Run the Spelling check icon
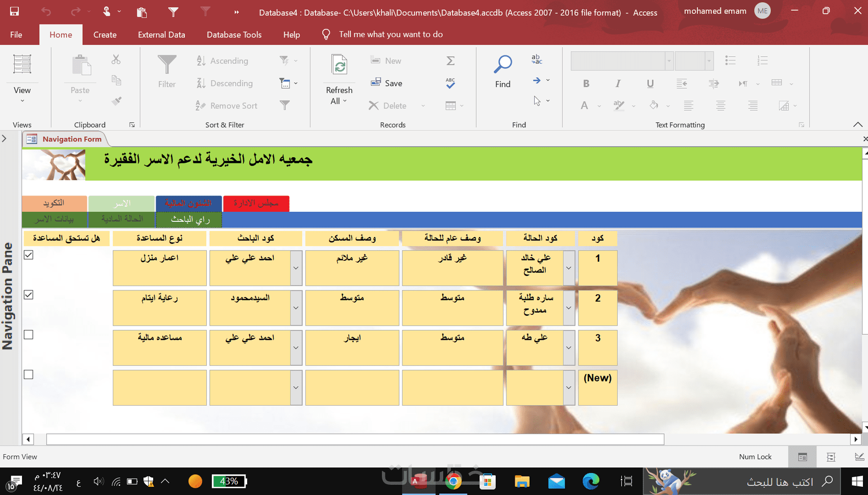Viewport: 868px width, 495px height. click(x=450, y=83)
